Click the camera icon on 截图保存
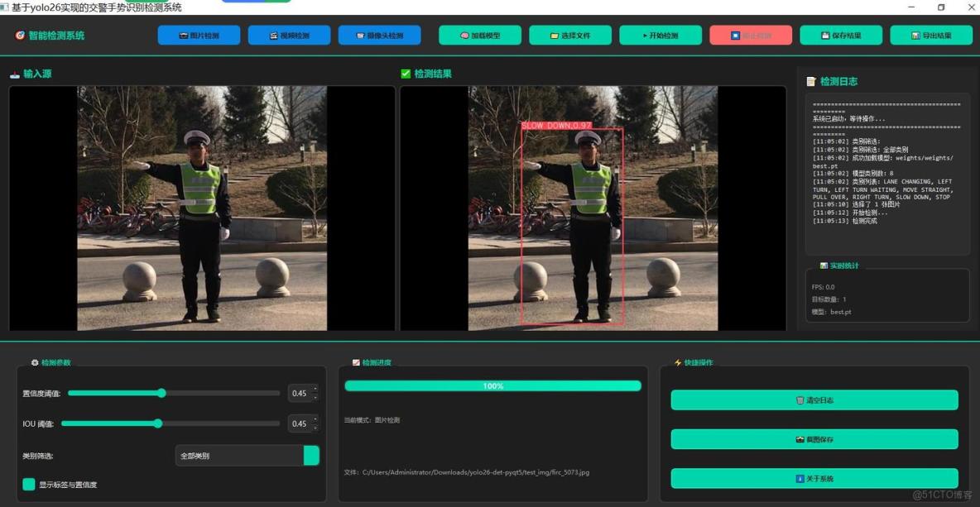 coord(800,439)
